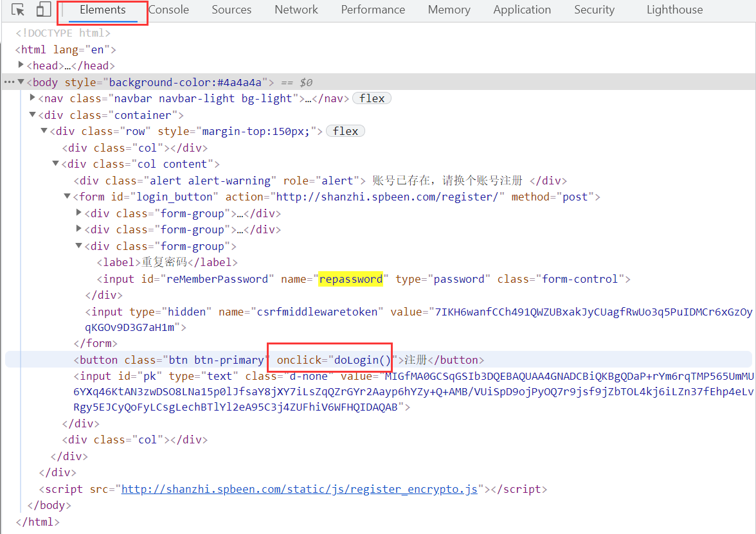This screenshot has width=756, height=534.
Task: Select the DOCTYPE html line
Action: [63, 33]
